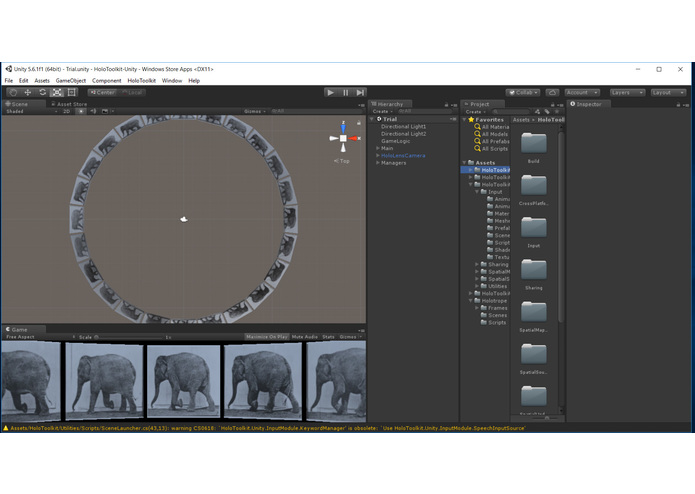Open the CrossPlatform folder thumbnail
Viewport: 695px width, 494px height.
534,185
